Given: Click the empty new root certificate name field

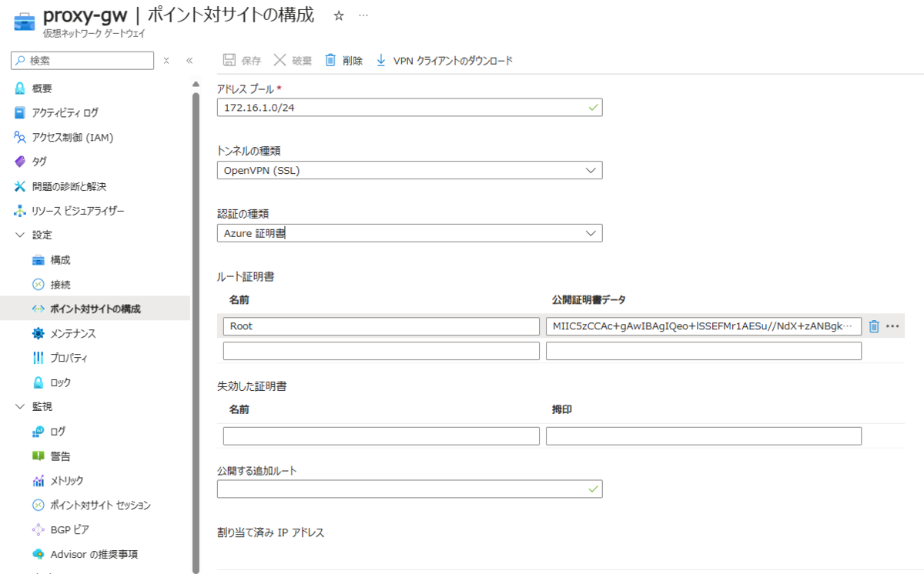Looking at the screenshot, I should (381, 351).
